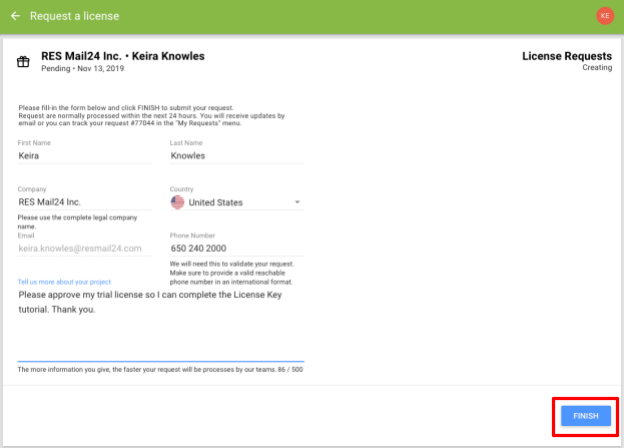The image size is (624, 448).
Task: Open the KE user avatar menu
Action: [x=604, y=16]
